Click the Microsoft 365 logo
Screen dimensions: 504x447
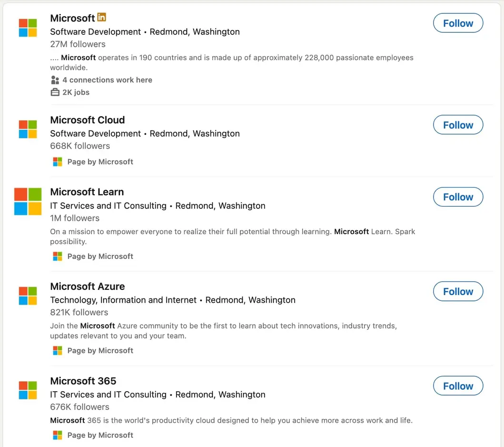27,390
